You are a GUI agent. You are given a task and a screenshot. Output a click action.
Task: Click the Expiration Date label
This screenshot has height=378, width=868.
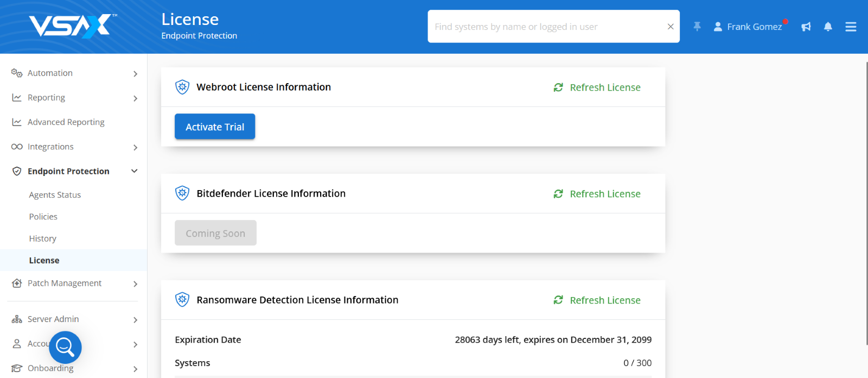(x=208, y=339)
